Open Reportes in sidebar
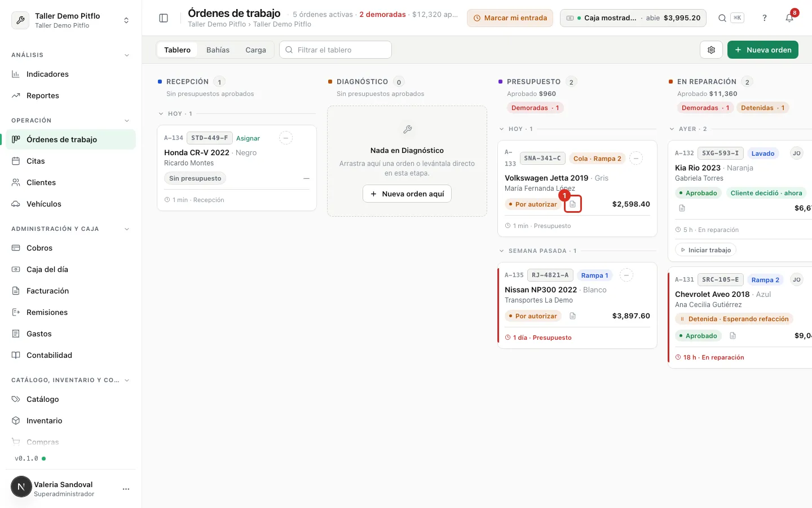 [70, 95]
